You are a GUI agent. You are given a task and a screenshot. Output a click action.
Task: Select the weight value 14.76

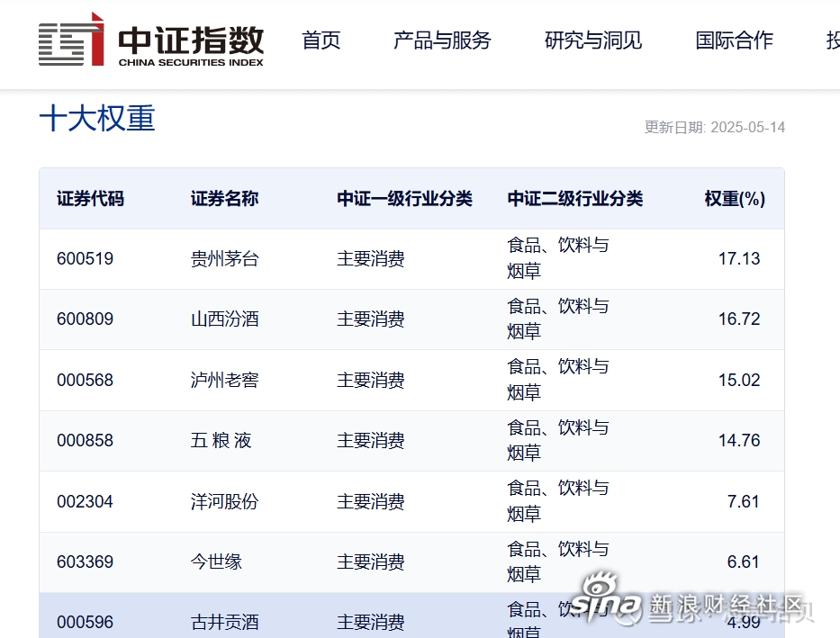pyautogui.click(x=739, y=441)
